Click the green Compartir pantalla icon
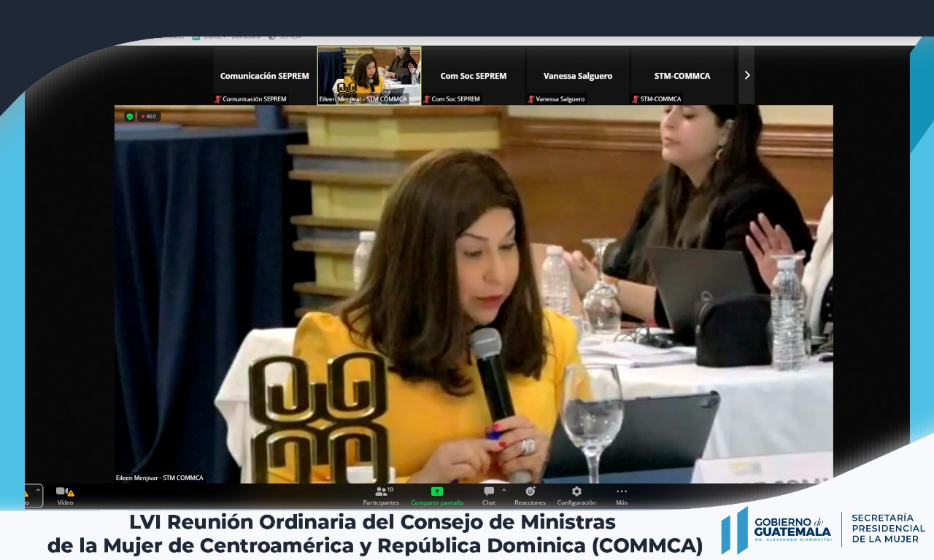This screenshot has height=560, width=934. (437, 491)
